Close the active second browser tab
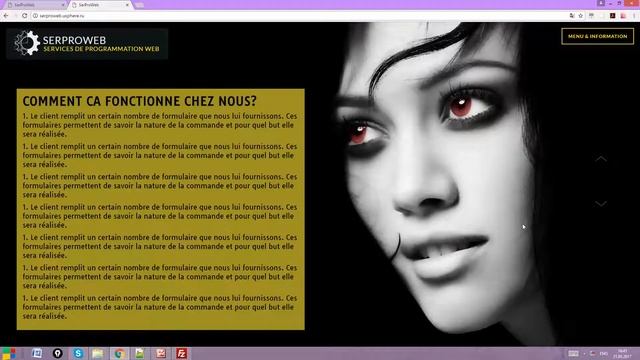This screenshot has height=360, width=640. click(127, 5)
